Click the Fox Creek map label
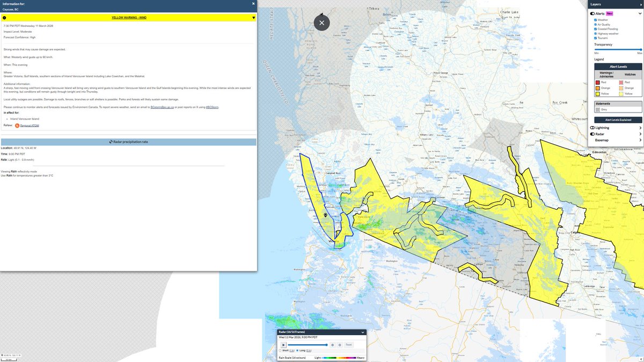 point(560,102)
